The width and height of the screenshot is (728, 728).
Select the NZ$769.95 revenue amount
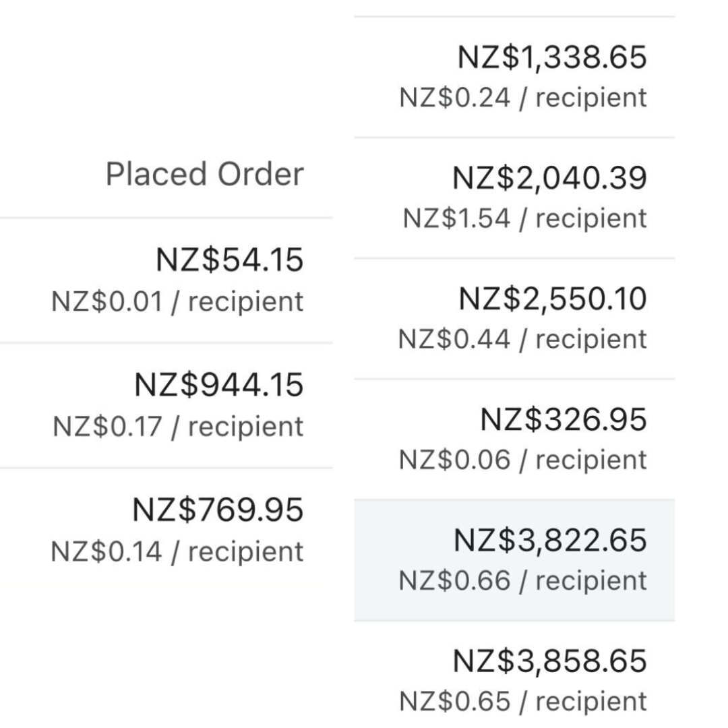(x=218, y=510)
